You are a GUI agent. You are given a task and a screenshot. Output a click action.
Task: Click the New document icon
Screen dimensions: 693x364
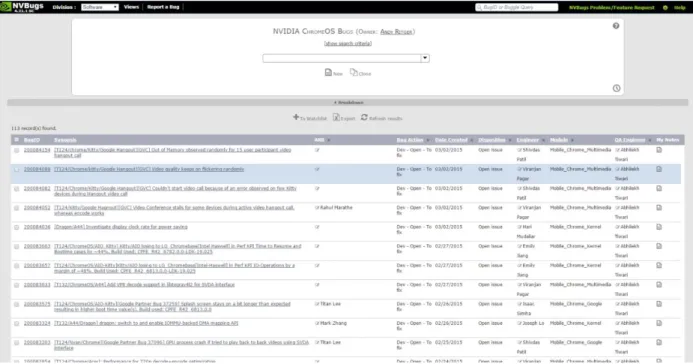(328, 72)
